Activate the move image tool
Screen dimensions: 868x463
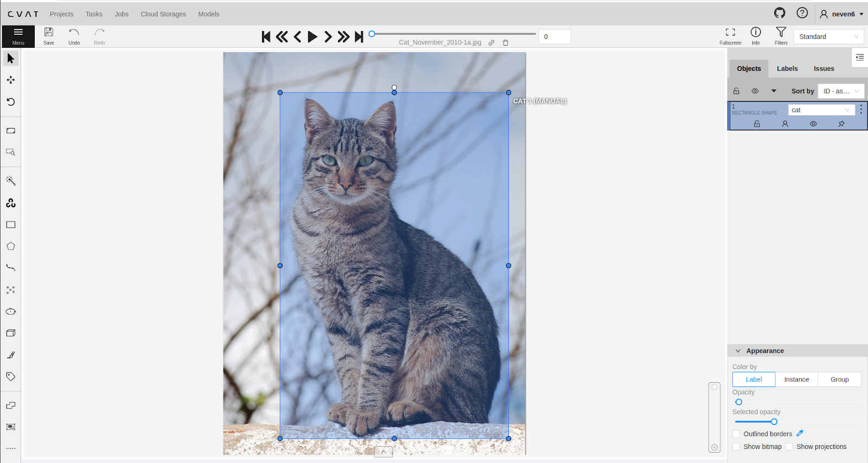(x=11, y=80)
